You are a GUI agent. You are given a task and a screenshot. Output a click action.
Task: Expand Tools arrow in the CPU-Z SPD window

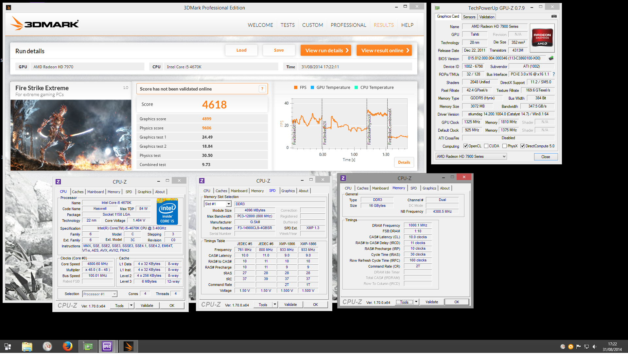(275, 305)
